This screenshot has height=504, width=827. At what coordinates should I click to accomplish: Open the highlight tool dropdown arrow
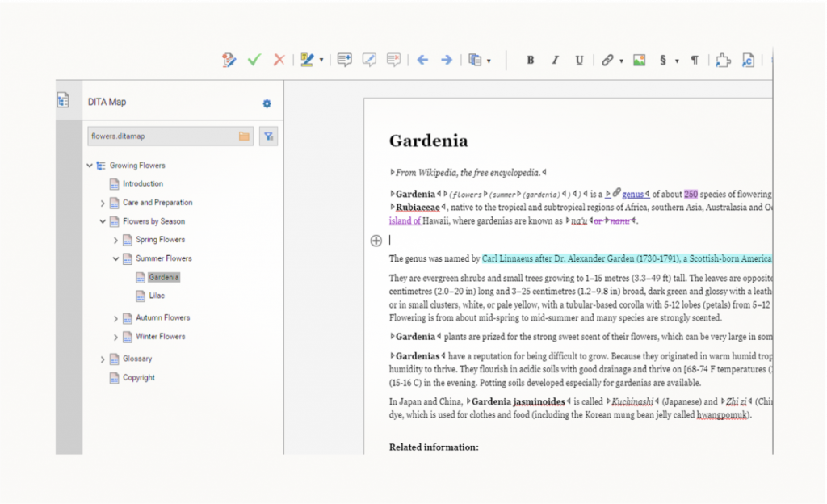click(x=321, y=61)
